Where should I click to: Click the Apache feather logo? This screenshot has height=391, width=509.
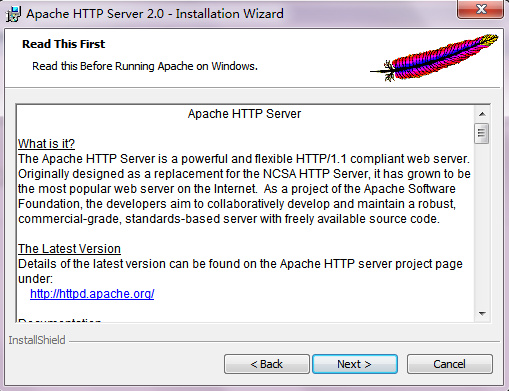coord(434,58)
